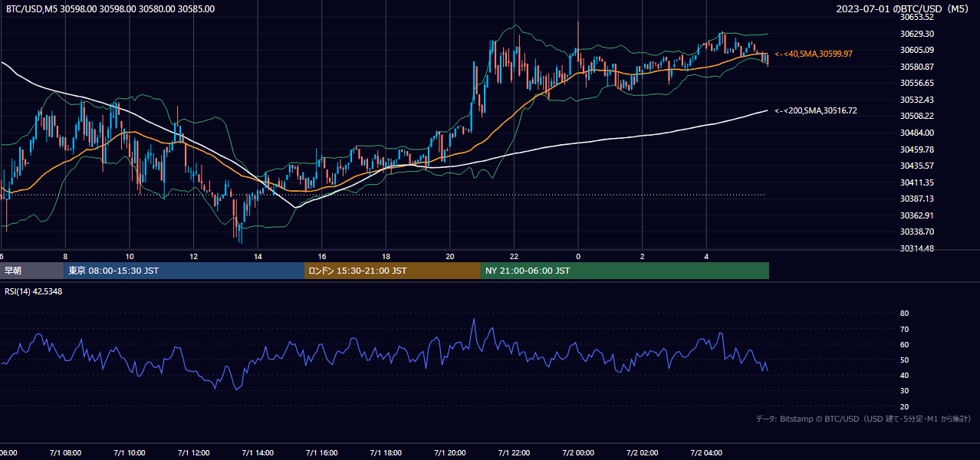Click RSI scale value 50
This screenshot has width=980, height=460.
point(904,360)
